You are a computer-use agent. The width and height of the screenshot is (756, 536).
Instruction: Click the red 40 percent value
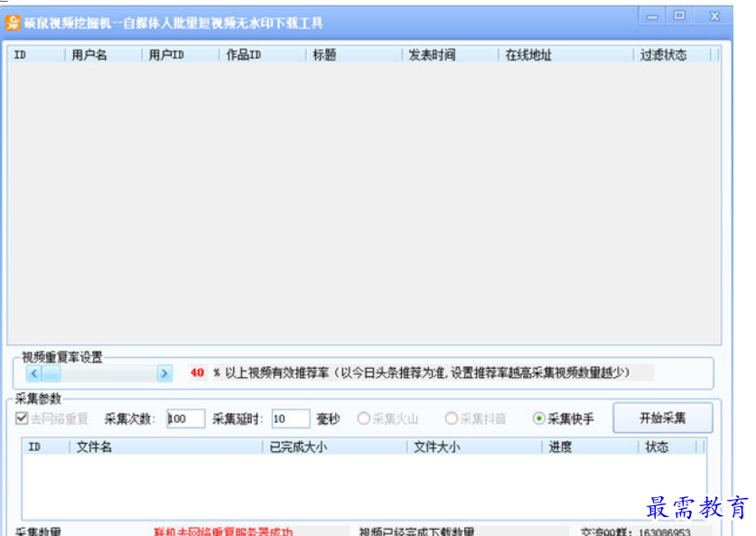[x=197, y=372]
